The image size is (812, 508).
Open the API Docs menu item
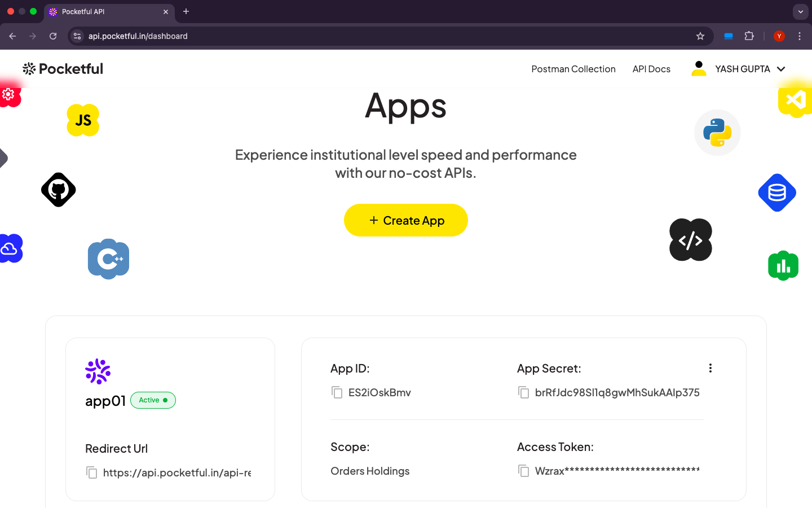[651, 69]
